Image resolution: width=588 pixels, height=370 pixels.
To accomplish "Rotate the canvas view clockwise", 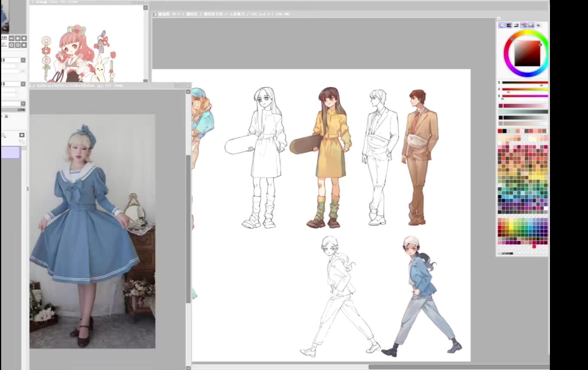I will pos(18,45).
